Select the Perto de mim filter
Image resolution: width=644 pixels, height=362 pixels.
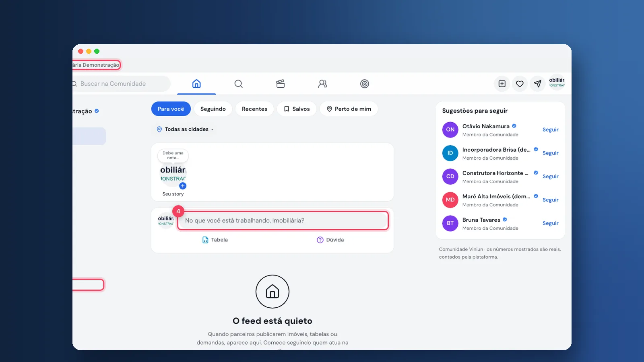(349, 109)
